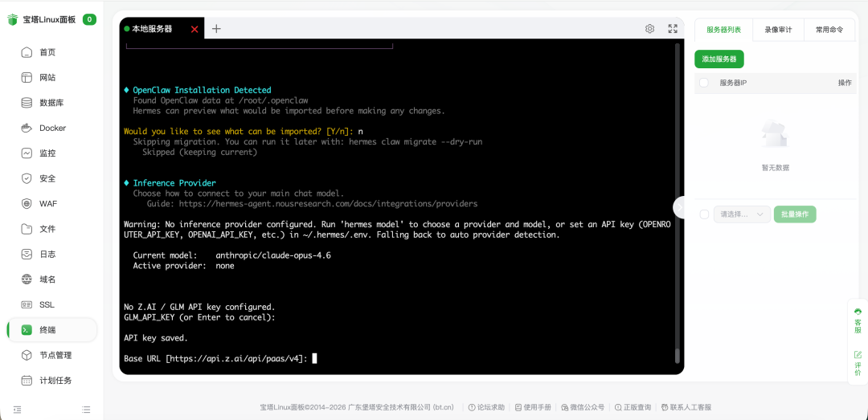This screenshot has height=420, width=868.
Task: Open the 首页 home icon in sidebar
Action: tap(27, 52)
